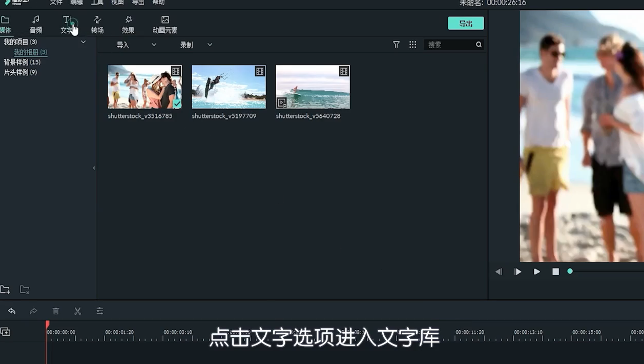This screenshot has width=644, height=364.
Task: Click the 00:00:03:10 ruler mark
Action: point(178,332)
